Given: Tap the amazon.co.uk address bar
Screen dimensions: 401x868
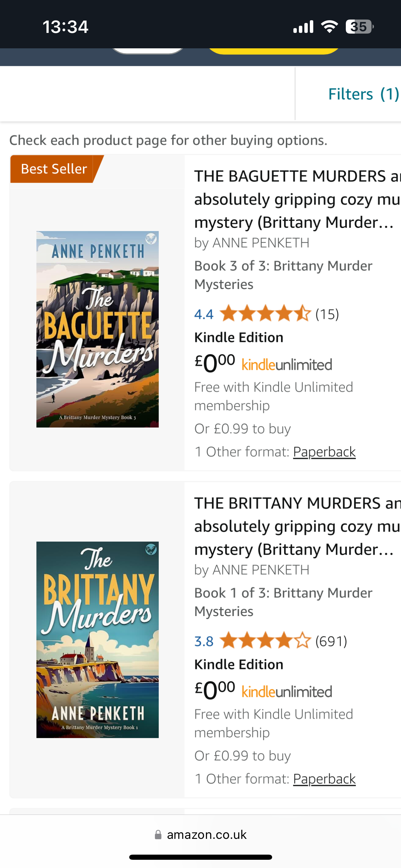Looking at the screenshot, I should 206,834.
